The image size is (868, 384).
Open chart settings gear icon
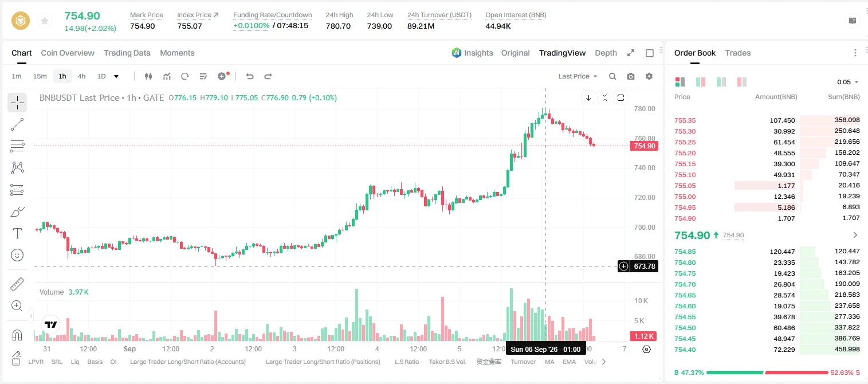pyautogui.click(x=649, y=76)
